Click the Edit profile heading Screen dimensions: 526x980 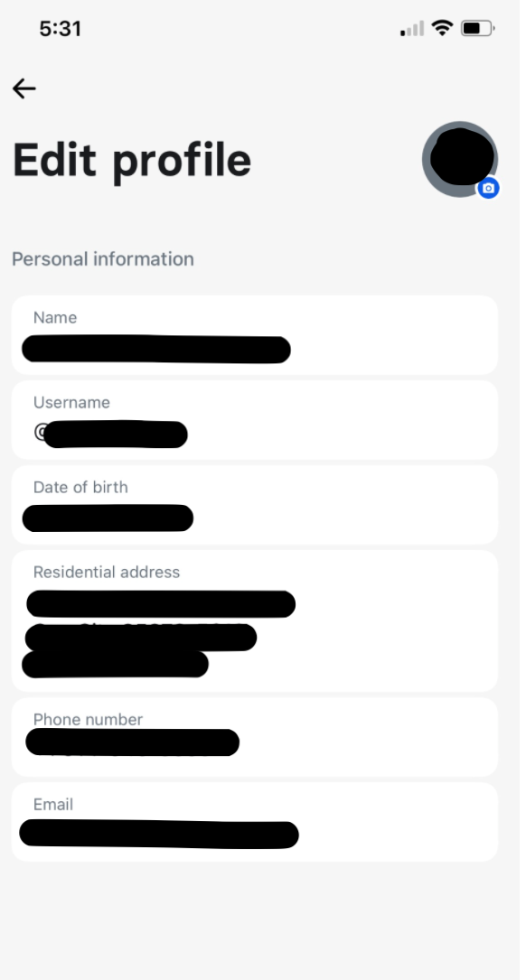coord(132,161)
